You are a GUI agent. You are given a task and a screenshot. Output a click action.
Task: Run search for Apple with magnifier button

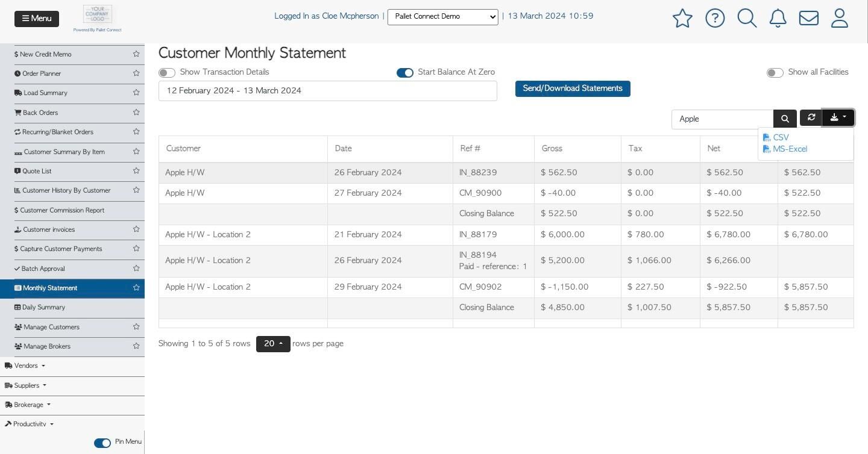(x=785, y=119)
